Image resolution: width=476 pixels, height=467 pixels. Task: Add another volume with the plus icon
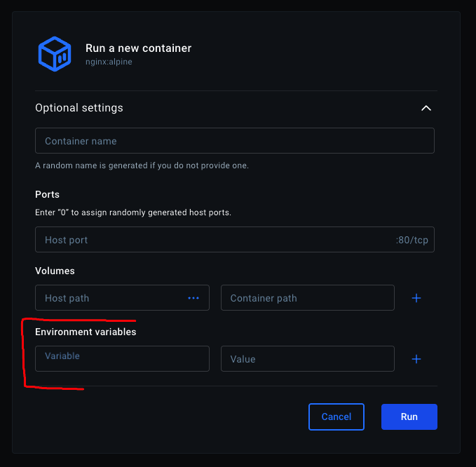[416, 298]
